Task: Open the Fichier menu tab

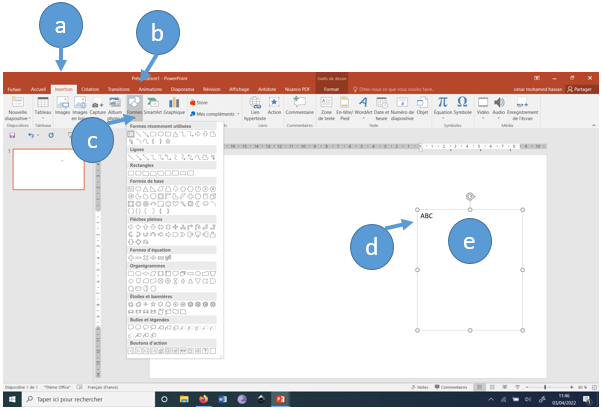Action: 14,89
